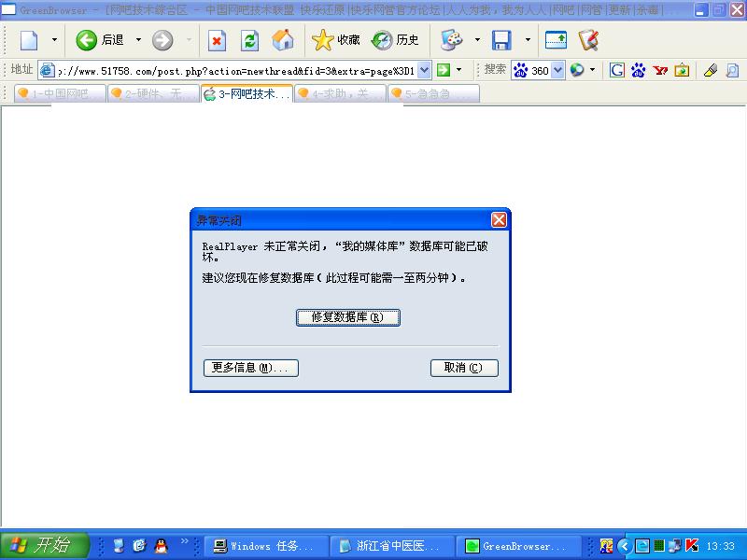This screenshot has height=560, width=747.
Task: Open the back history dropdown arrow
Action: pos(138,40)
